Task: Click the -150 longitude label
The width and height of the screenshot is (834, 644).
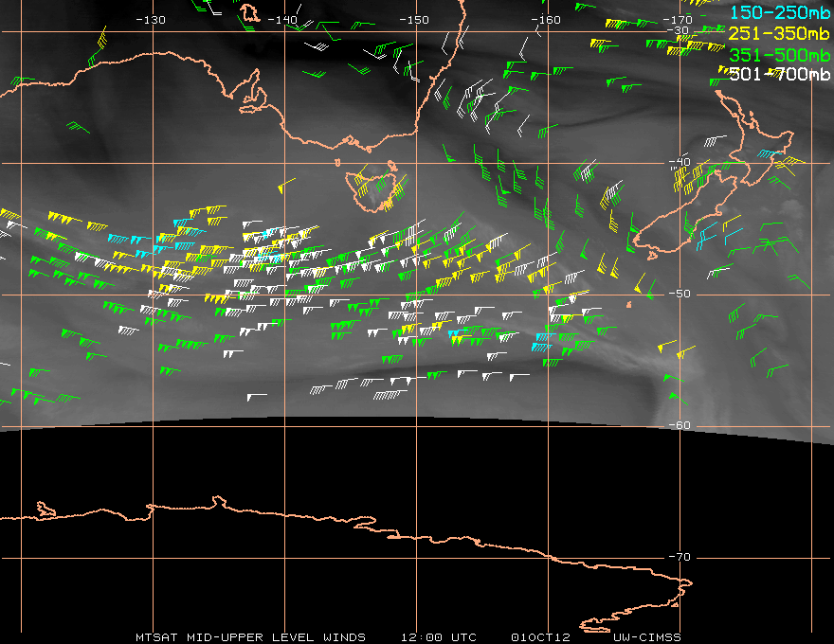Action: point(414,20)
